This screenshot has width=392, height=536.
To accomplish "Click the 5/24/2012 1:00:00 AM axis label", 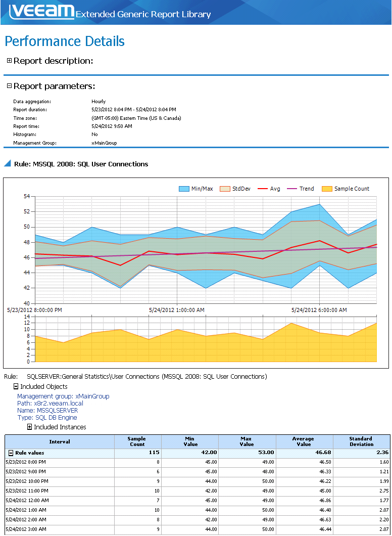I will pyautogui.click(x=177, y=310).
